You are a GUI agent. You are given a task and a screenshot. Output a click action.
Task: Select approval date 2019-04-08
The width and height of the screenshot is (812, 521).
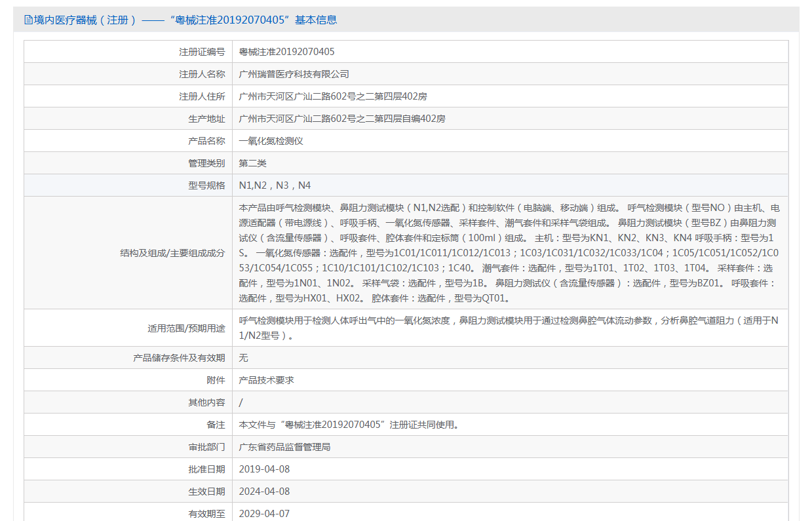[x=264, y=469]
